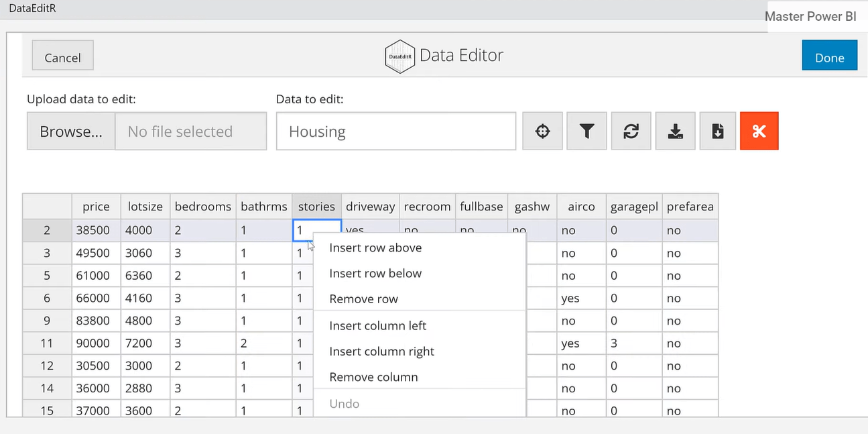The height and width of the screenshot is (434, 868).
Task: Select row header 5
Action: click(x=47, y=275)
